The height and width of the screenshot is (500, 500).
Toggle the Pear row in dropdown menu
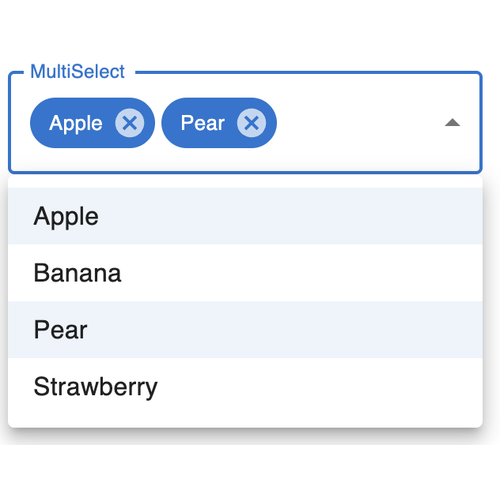pyautogui.click(x=245, y=330)
